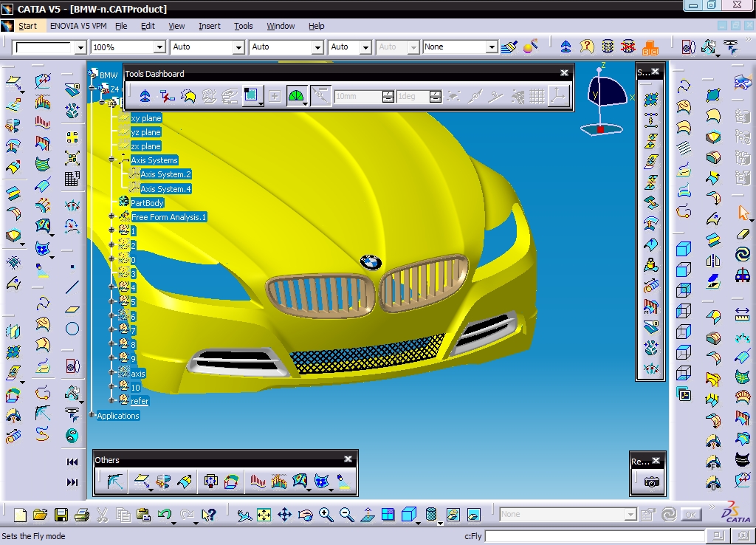Click the Undo arrow icon
The image size is (756, 545).
[x=165, y=514]
